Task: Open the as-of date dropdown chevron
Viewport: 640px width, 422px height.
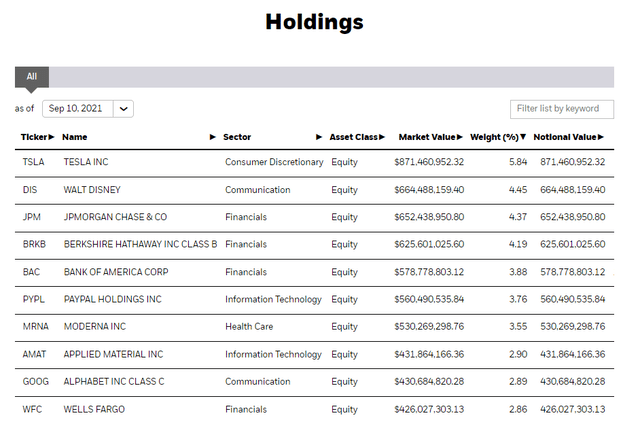Action: point(123,109)
